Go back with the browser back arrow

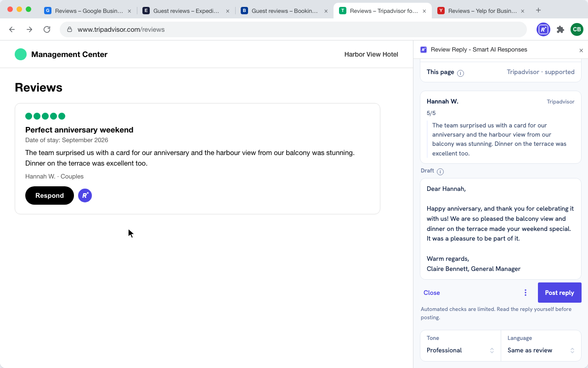[12, 29]
